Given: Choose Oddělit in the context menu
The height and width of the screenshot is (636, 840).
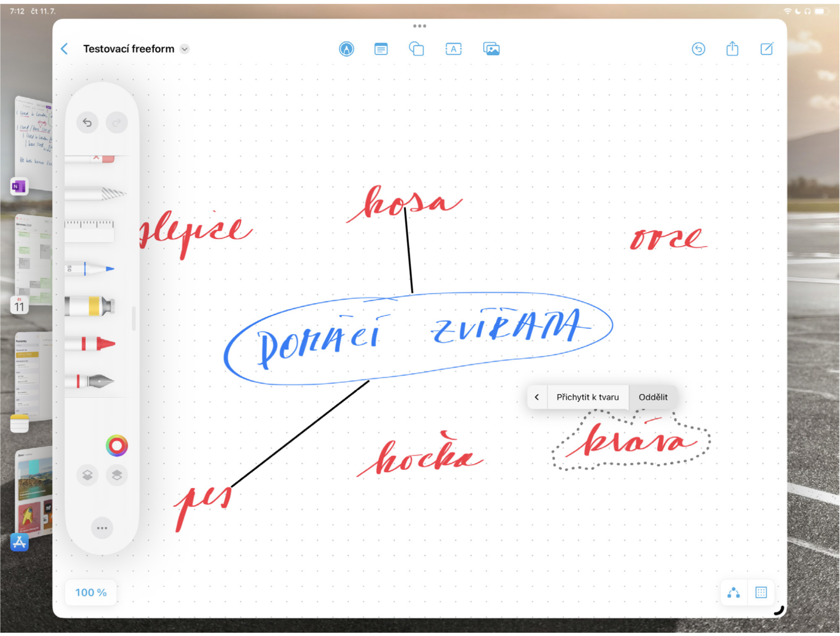Looking at the screenshot, I should [x=653, y=397].
